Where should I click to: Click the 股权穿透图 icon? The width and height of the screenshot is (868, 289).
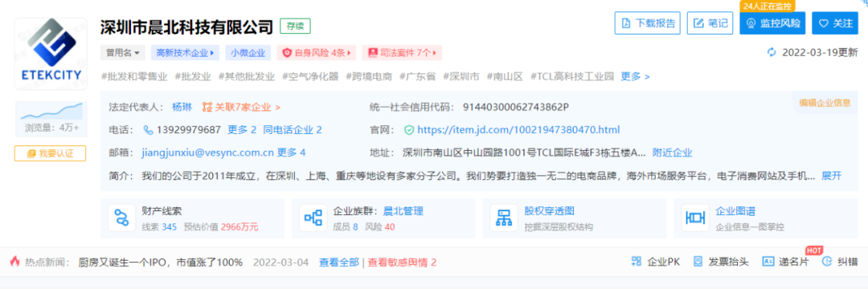tap(504, 218)
